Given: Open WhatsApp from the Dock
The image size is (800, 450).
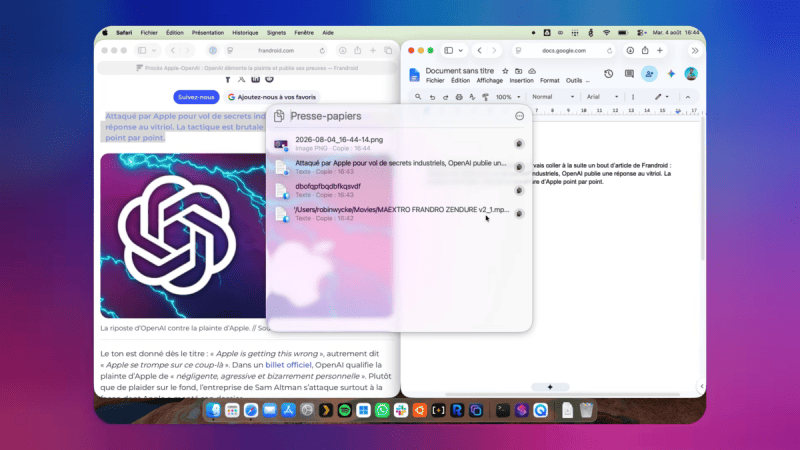Looking at the screenshot, I should [382, 410].
